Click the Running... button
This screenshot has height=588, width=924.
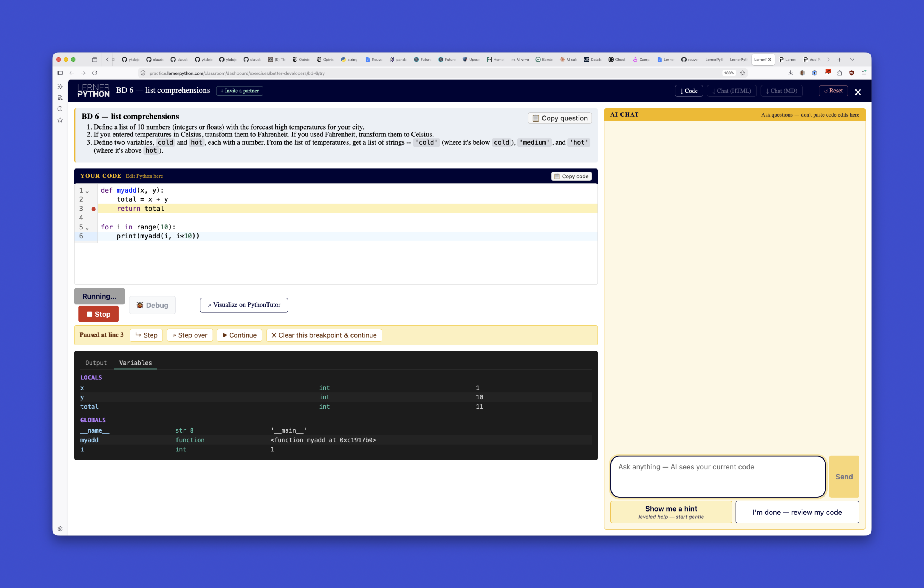pos(99,296)
